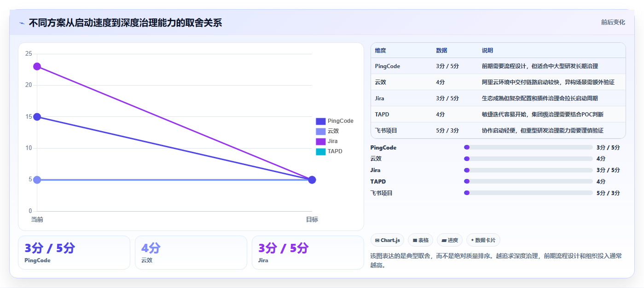Toggle the 云效 legend swatch
The width and height of the screenshot is (644, 288).
click(x=320, y=131)
